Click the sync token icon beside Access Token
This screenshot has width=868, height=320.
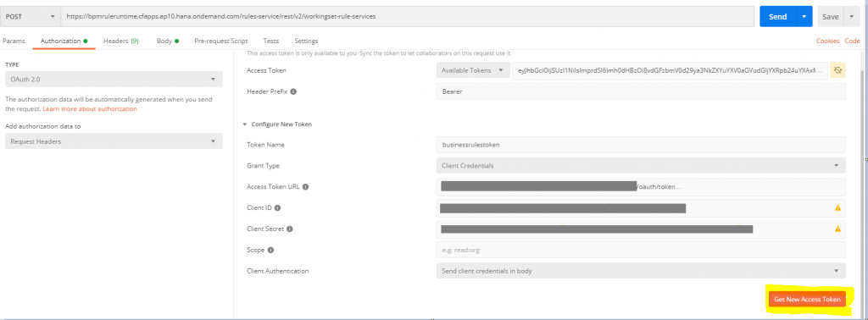pyautogui.click(x=837, y=70)
